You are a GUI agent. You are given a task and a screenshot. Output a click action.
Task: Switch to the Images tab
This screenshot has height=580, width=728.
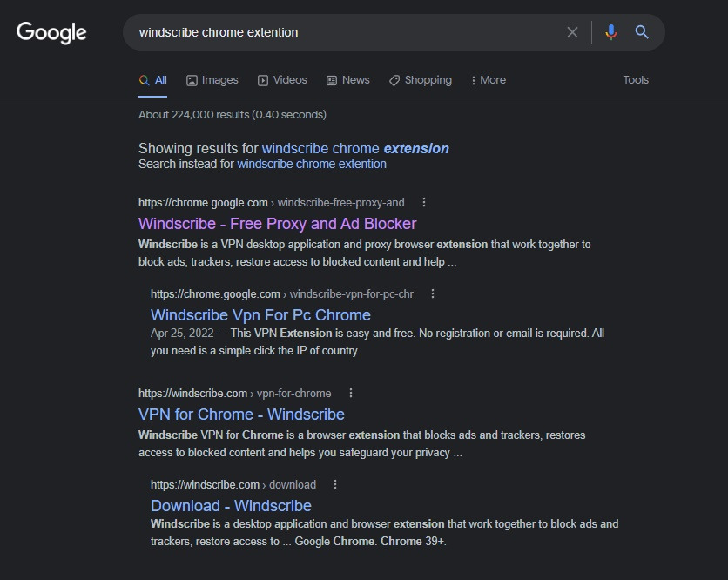pyautogui.click(x=212, y=80)
